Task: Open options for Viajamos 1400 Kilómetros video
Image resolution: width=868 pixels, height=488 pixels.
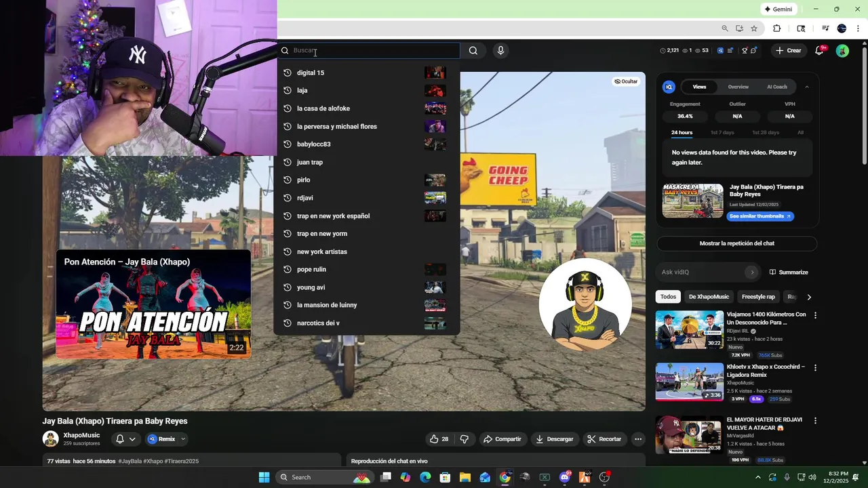Action: point(815,315)
